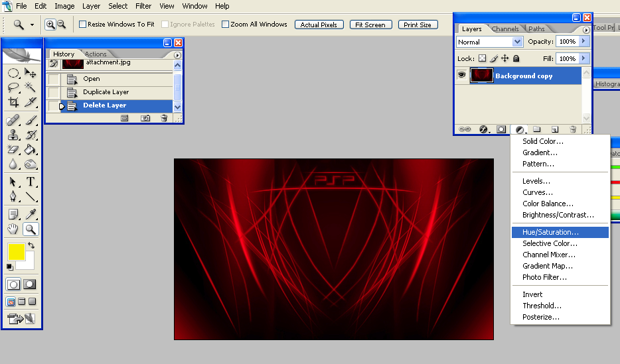Click Add layer style icon
Screen dimensions: 620x364
click(x=483, y=129)
